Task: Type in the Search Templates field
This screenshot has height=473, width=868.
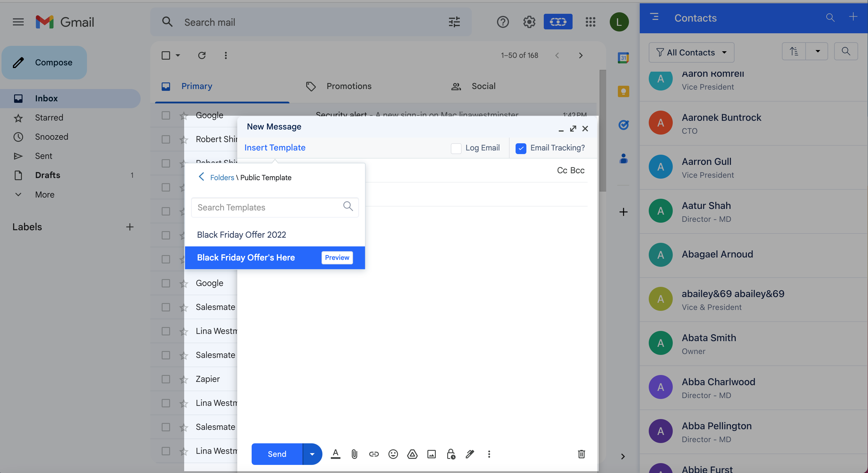Action: click(270, 207)
